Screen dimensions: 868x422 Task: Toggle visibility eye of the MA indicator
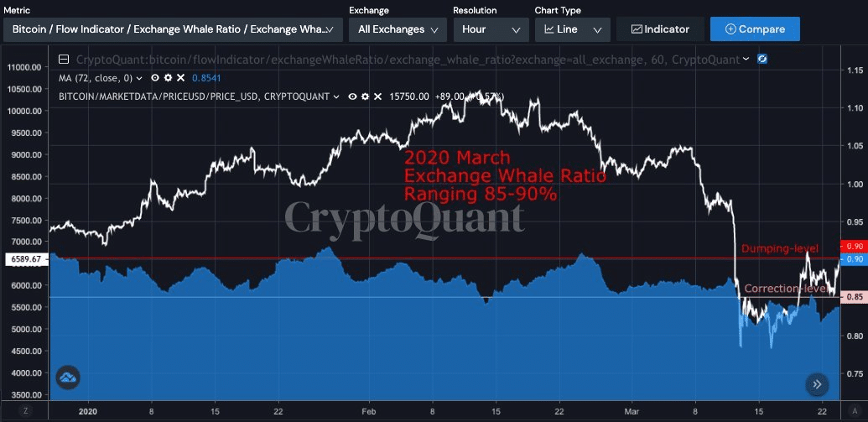tap(156, 78)
